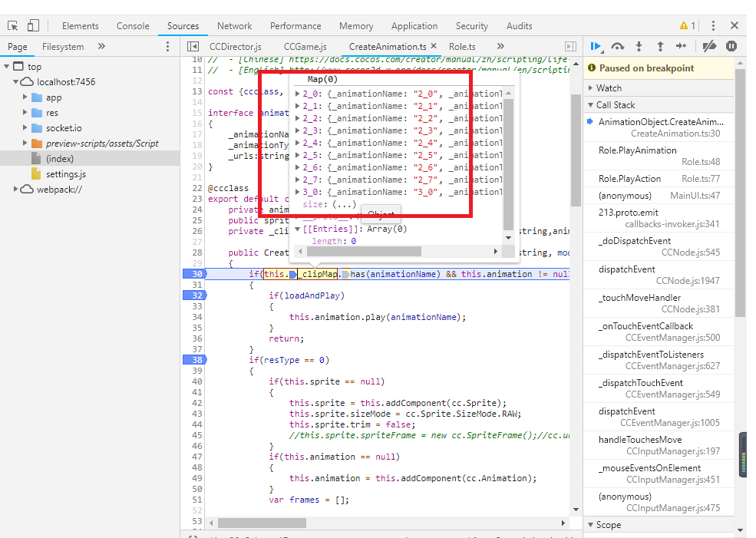Activate the inspect element picker icon
Screen dimensions: 756x538
click(13, 25)
